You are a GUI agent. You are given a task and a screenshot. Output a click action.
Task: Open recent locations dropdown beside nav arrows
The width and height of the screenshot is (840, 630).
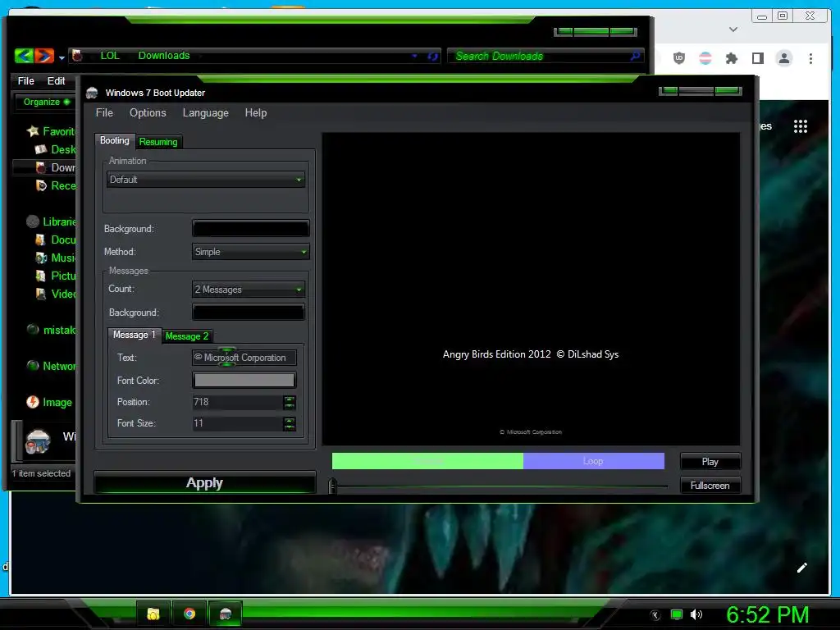click(62, 57)
